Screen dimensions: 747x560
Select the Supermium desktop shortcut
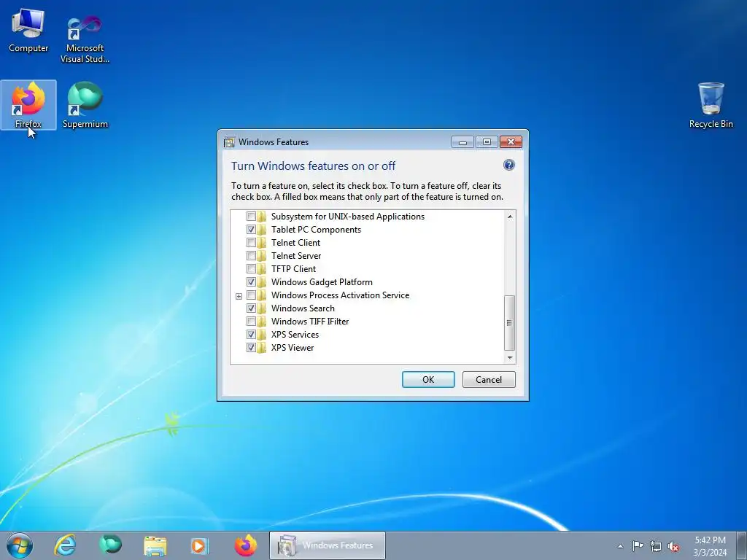[x=85, y=105]
